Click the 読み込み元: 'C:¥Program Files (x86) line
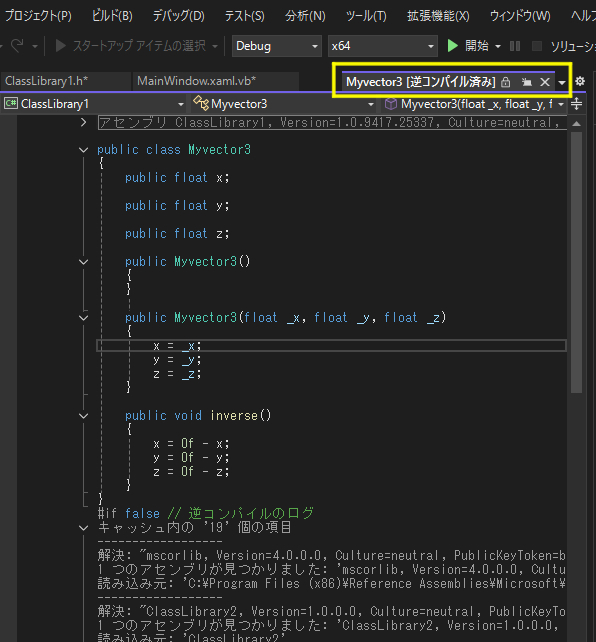This screenshot has height=642, width=596. click(332, 583)
